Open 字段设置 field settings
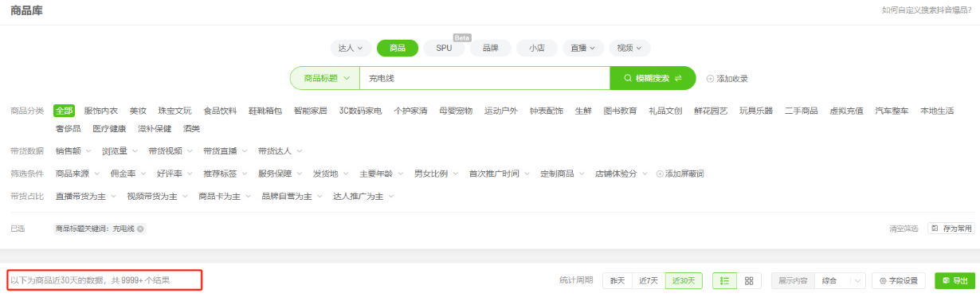Image resolution: width=980 pixels, height=297 pixels. point(900,281)
